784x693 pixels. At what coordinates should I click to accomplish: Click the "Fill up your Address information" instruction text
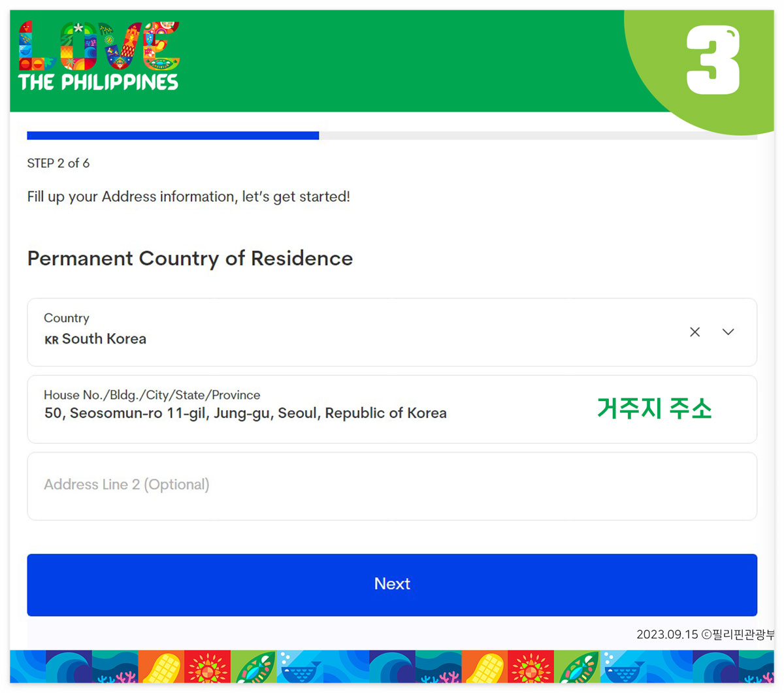[189, 197]
